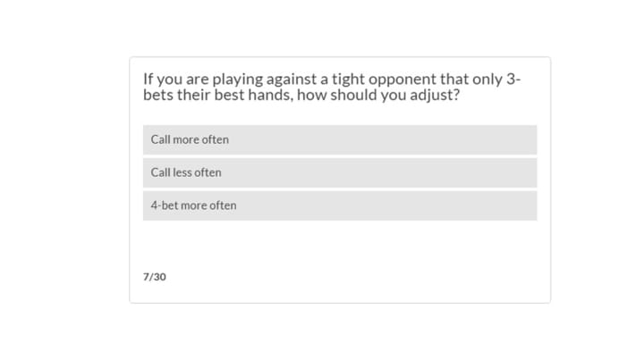Pick the "4-bet more often" answer
Image resolution: width=644 pixels, height=343 pixels.
340,205
